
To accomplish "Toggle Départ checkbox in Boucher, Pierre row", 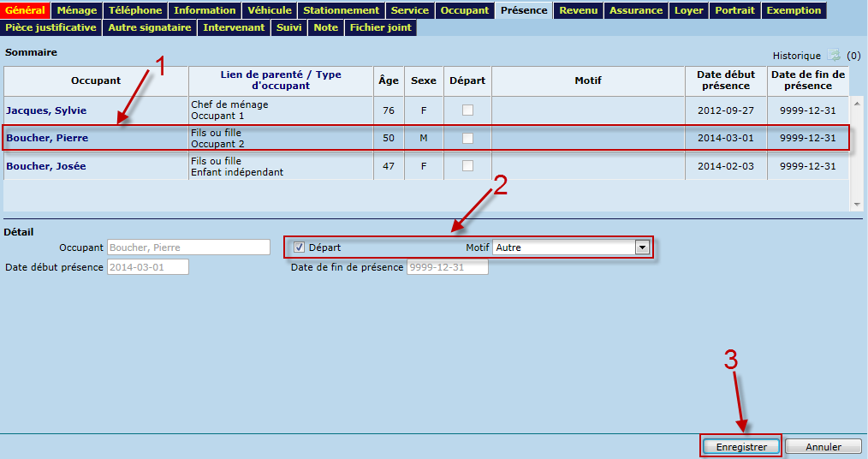I will tap(467, 138).
